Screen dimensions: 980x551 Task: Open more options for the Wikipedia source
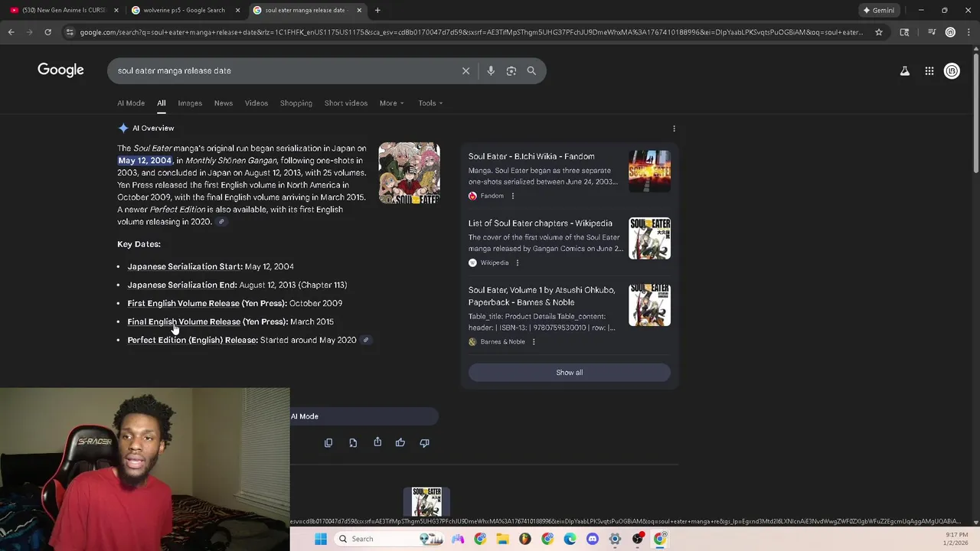518,262
